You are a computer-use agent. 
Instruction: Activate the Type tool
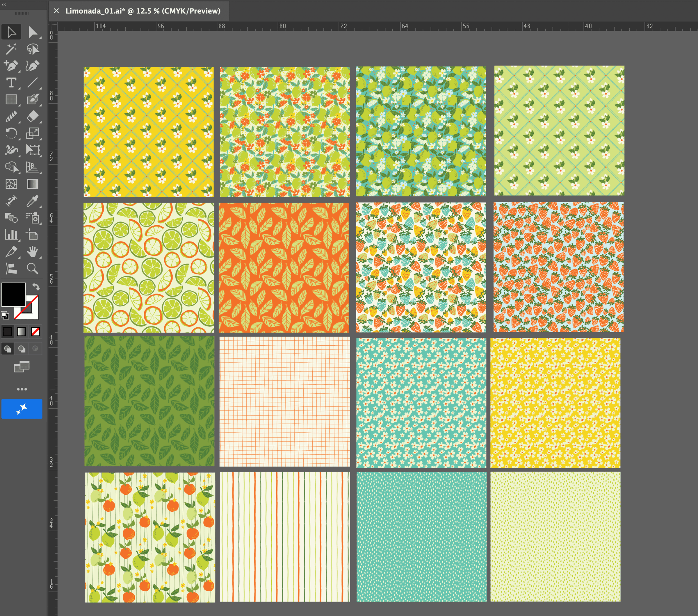tap(11, 83)
